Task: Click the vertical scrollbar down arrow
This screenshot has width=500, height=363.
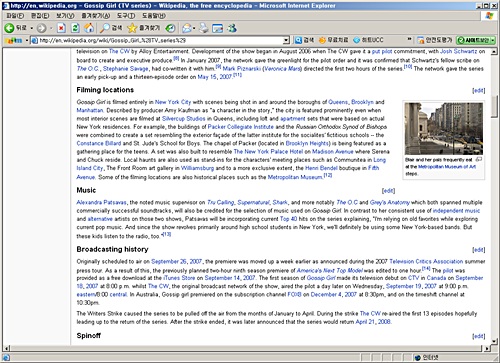Action: click(x=494, y=341)
